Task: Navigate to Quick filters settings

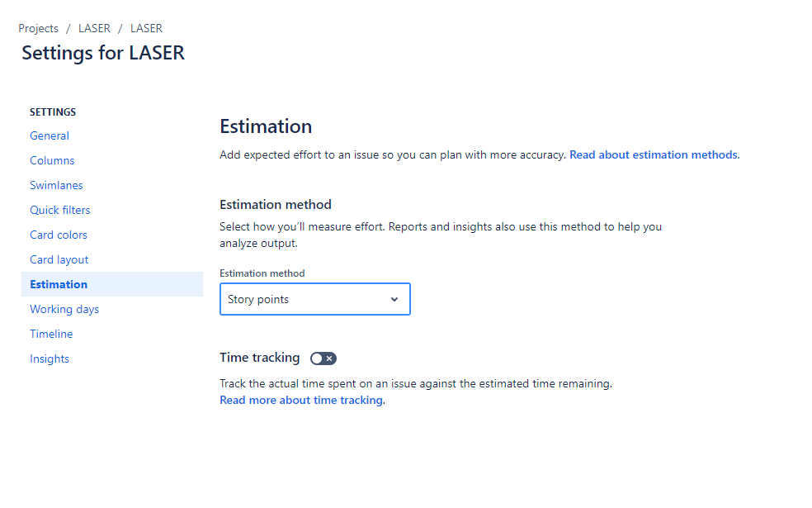Action: (x=59, y=210)
